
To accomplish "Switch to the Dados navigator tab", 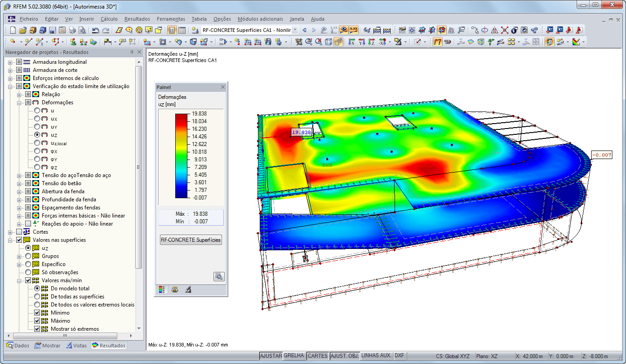I will 18,346.
